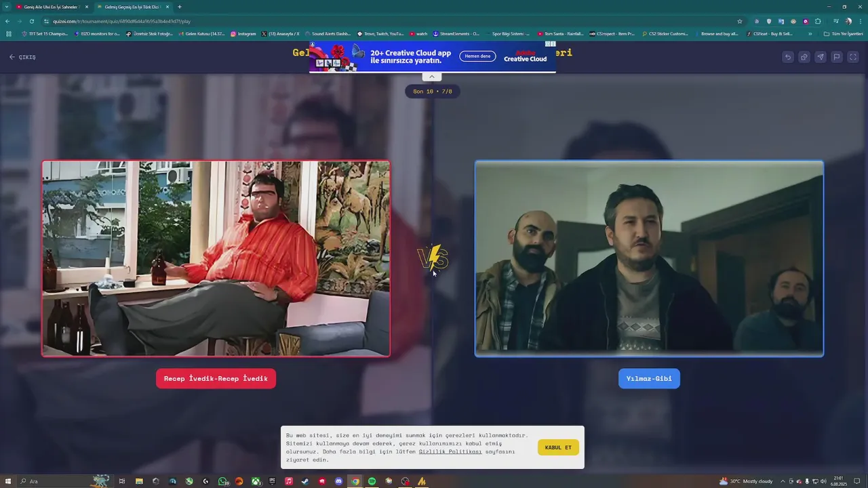868x488 pixels.
Task: Open the Windows Start menu
Action: point(7,481)
